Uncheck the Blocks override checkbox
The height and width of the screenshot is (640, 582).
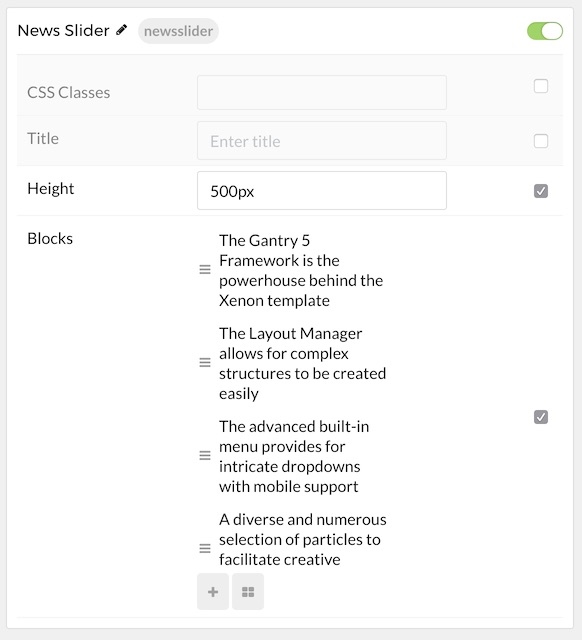pos(541,417)
